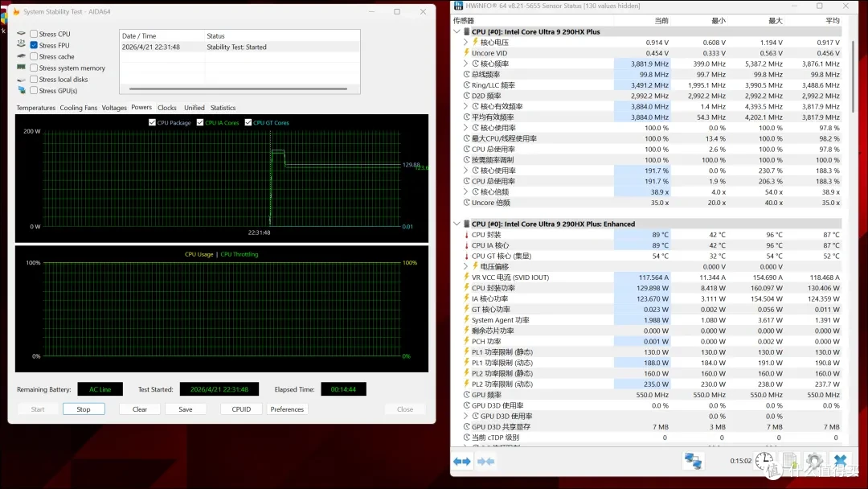Click the HWiNFO vertical scrollbar
The width and height of the screenshot is (868, 489).
(x=853, y=77)
